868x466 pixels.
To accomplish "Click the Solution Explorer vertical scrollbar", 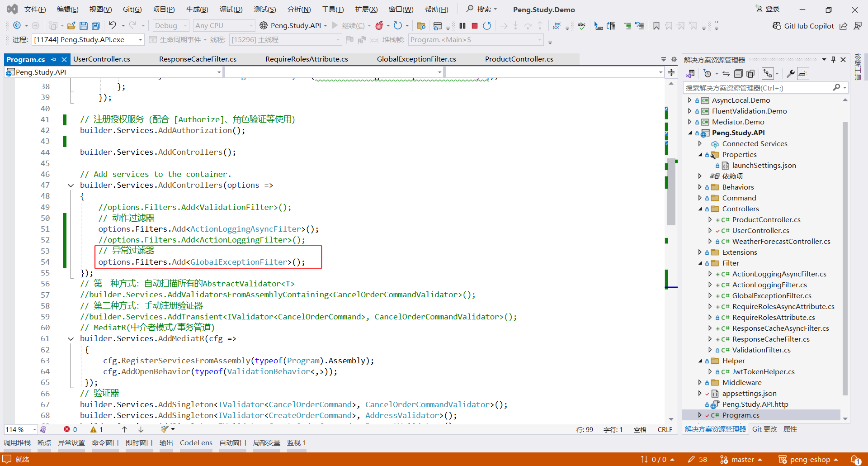I will click(x=845, y=258).
